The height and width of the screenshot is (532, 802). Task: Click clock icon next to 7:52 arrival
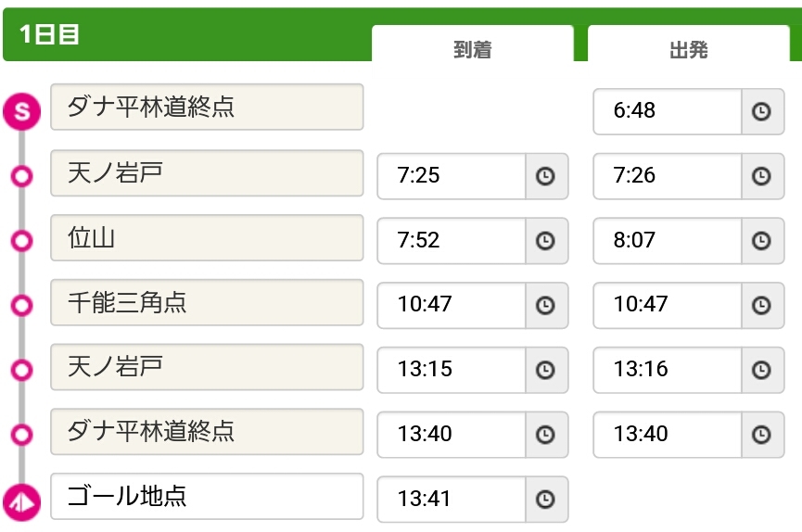pos(546,241)
